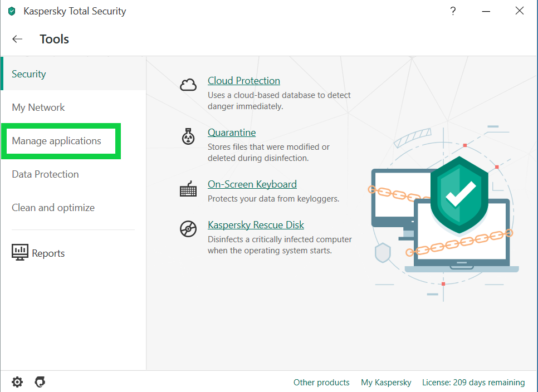View license days remaining info

tap(473, 383)
